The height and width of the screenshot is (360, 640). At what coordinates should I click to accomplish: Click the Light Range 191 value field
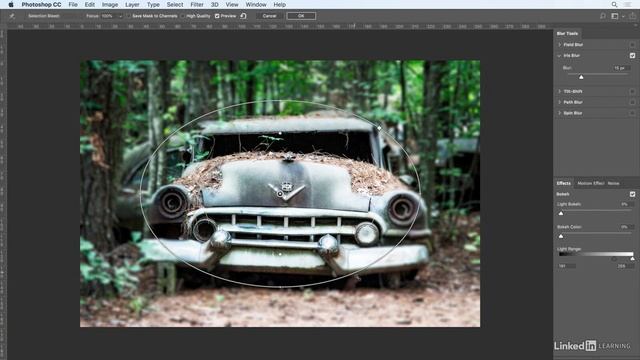567,266
